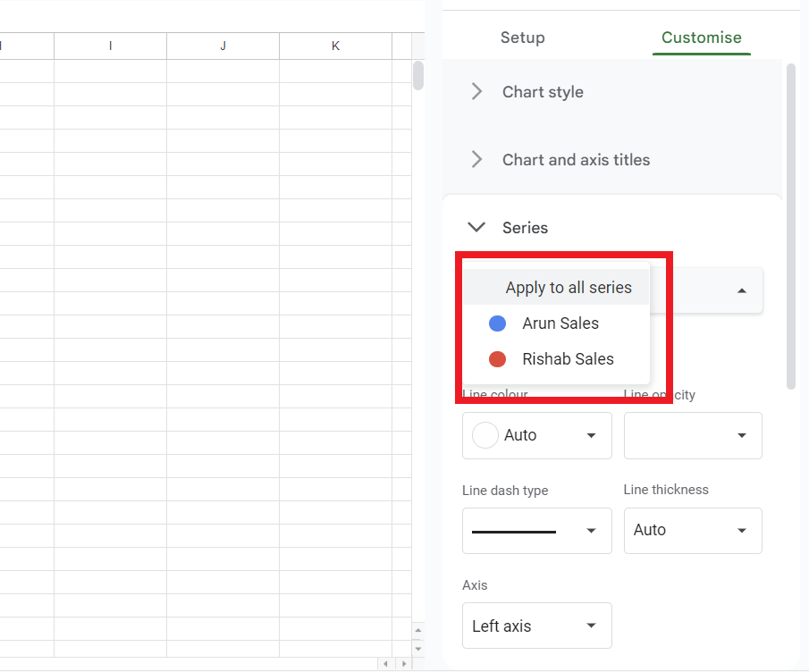Click the series selector collapse arrow

pos(741,290)
